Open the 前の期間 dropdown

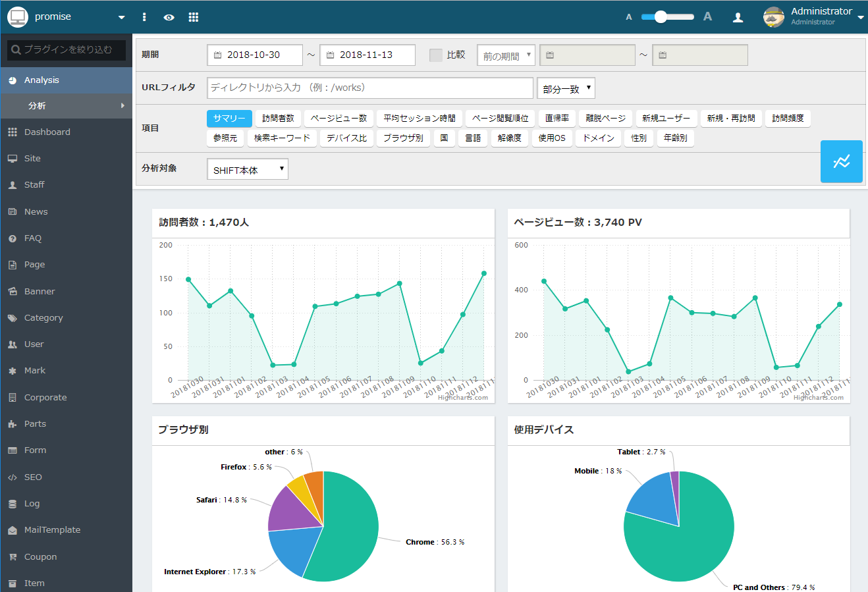click(x=506, y=55)
